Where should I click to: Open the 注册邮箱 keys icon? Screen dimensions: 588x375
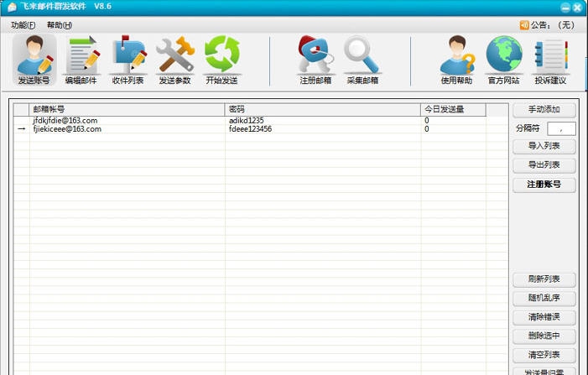[315, 60]
